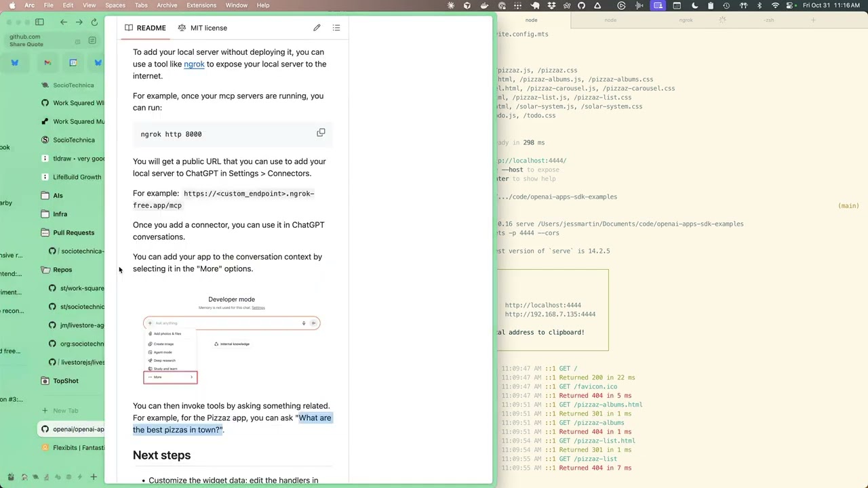Copy the ngrok http 8000 command
The height and width of the screenshot is (488, 868).
click(321, 133)
